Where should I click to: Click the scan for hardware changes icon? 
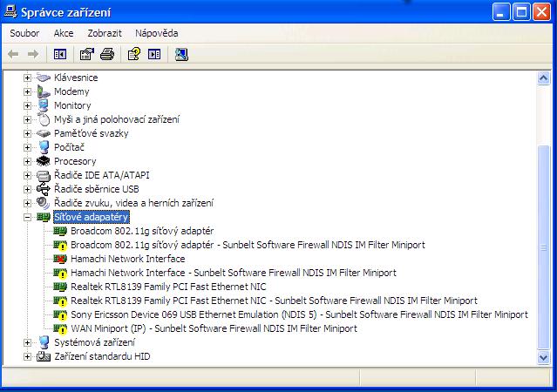click(181, 54)
